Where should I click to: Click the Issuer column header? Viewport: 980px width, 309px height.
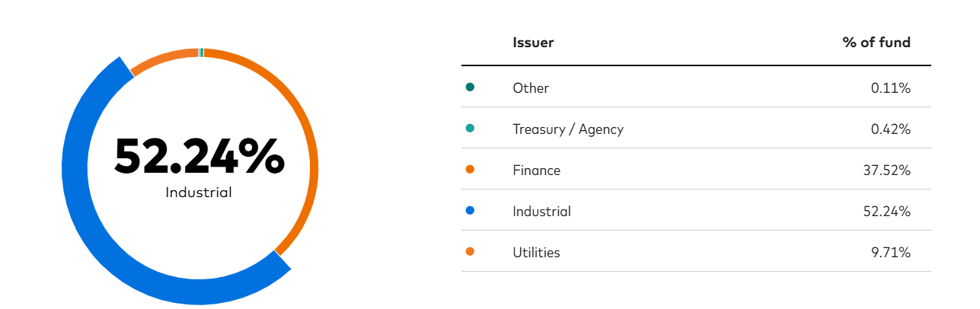[x=533, y=43]
